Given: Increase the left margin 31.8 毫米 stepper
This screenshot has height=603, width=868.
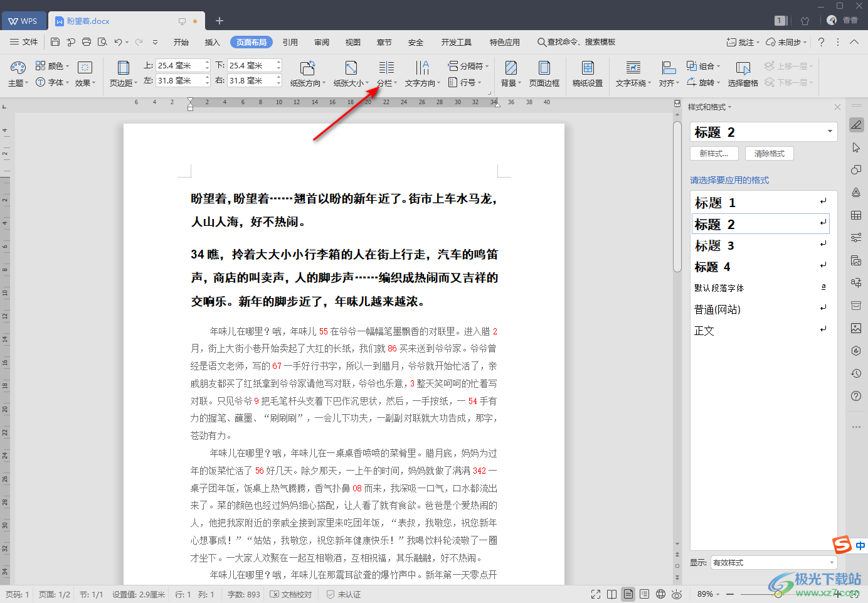Looking at the screenshot, I should (x=207, y=78).
